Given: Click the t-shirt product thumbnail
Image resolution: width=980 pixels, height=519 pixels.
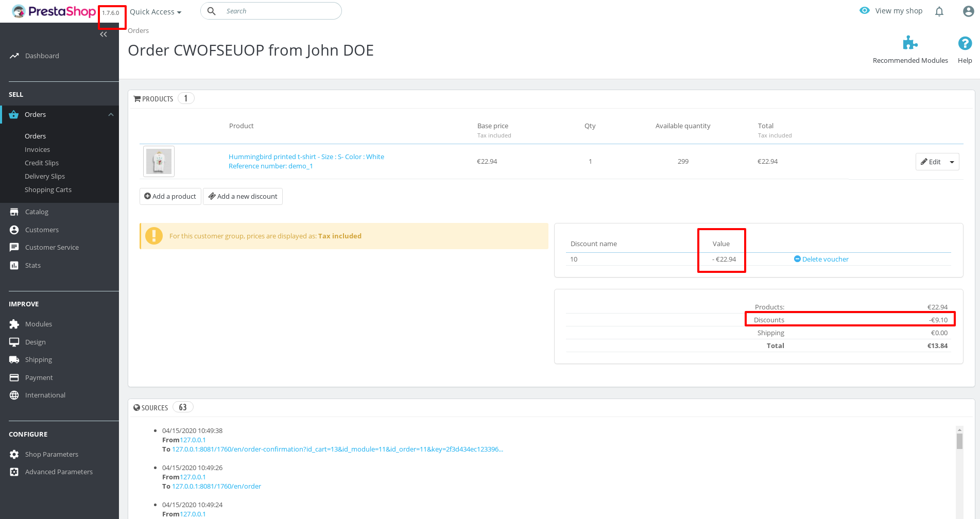Looking at the screenshot, I should pos(159,161).
